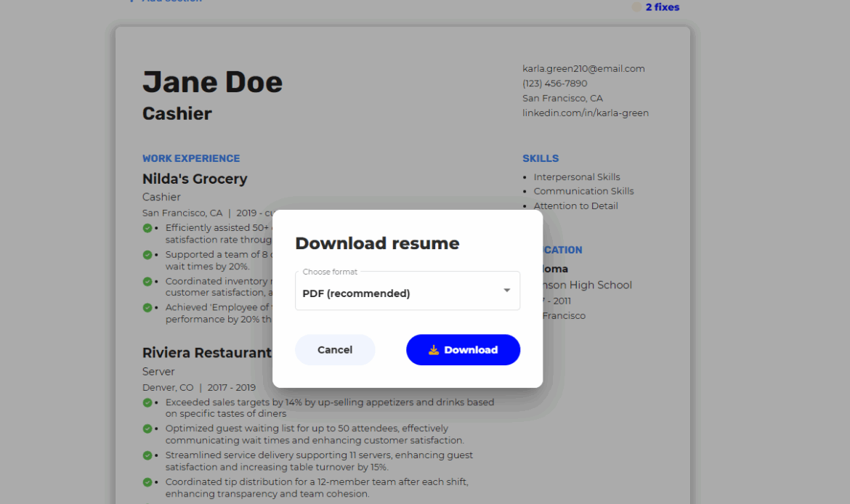
Task: Select the PDF (recommended) format field
Action: (x=396, y=293)
